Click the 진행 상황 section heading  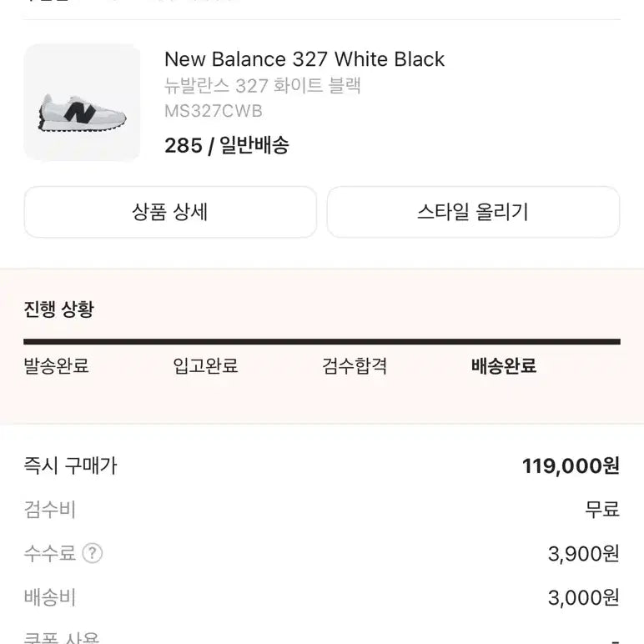pos(58,309)
